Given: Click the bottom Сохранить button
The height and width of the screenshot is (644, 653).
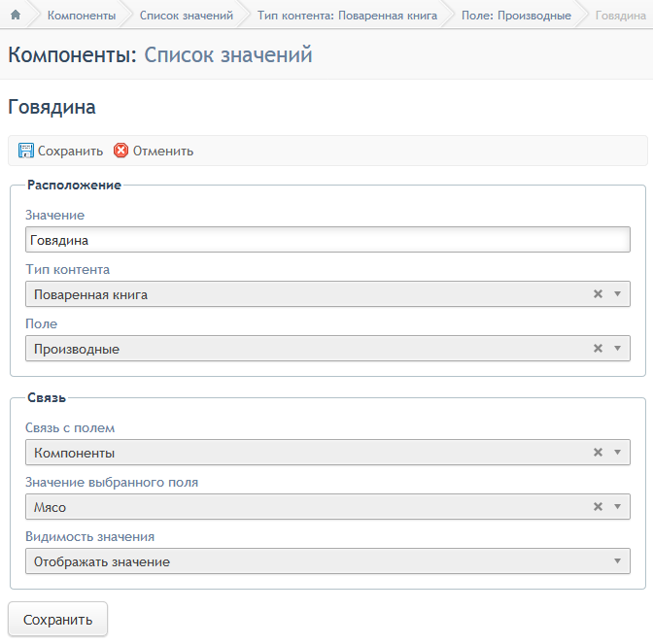Looking at the screenshot, I should click(58, 620).
